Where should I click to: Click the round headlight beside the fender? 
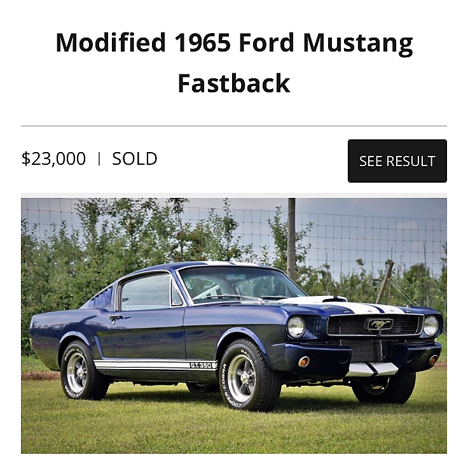pos(295,326)
